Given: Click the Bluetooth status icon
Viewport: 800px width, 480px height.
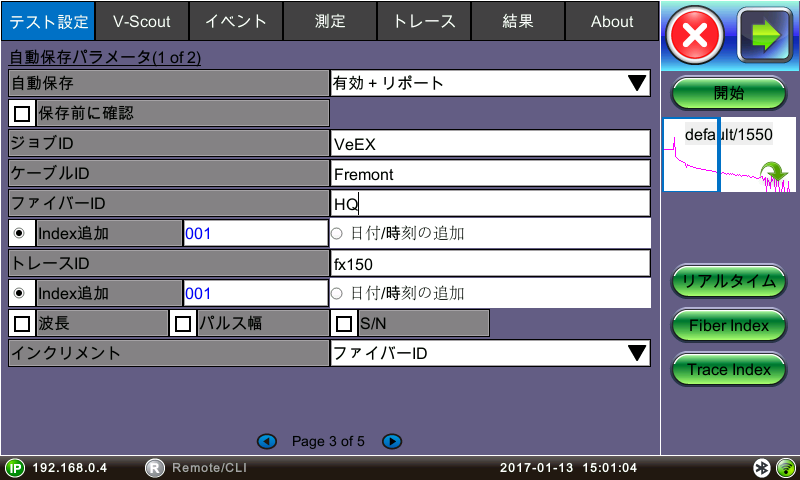Looking at the screenshot, I should coord(761,468).
